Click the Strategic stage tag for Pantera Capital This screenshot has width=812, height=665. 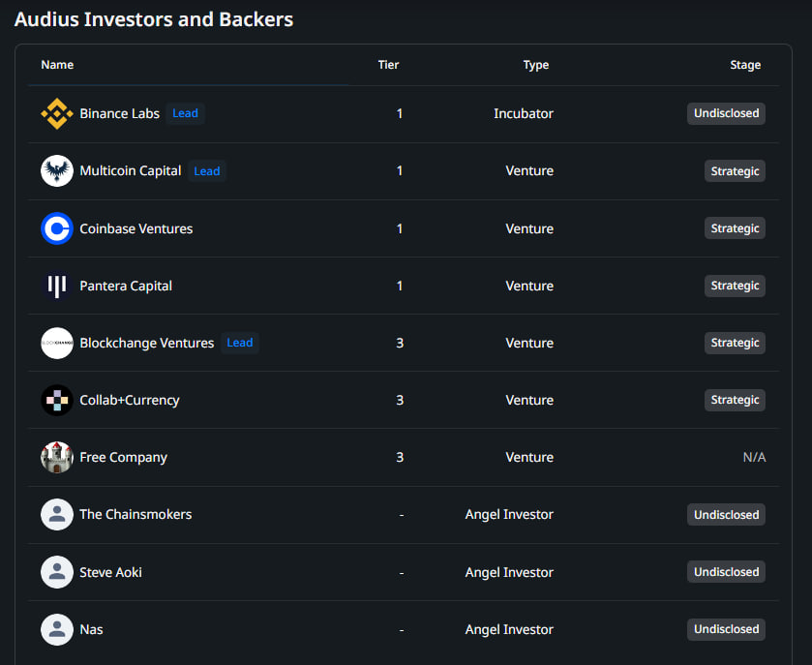coord(735,286)
